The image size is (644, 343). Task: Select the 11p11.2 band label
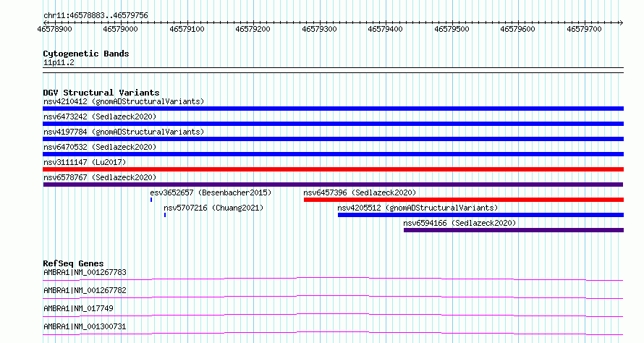59,63
